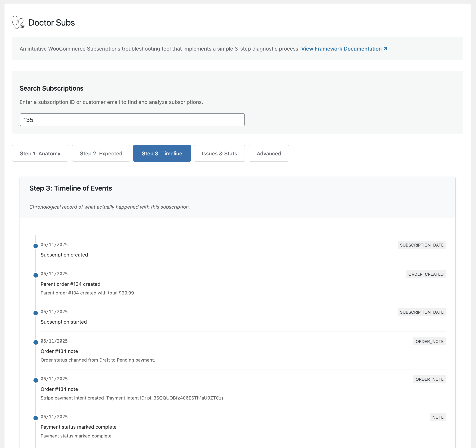The width and height of the screenshot is (476, 448).
Task: Select the Step 3: Timeline tab
Action: [x=162, y=153]
